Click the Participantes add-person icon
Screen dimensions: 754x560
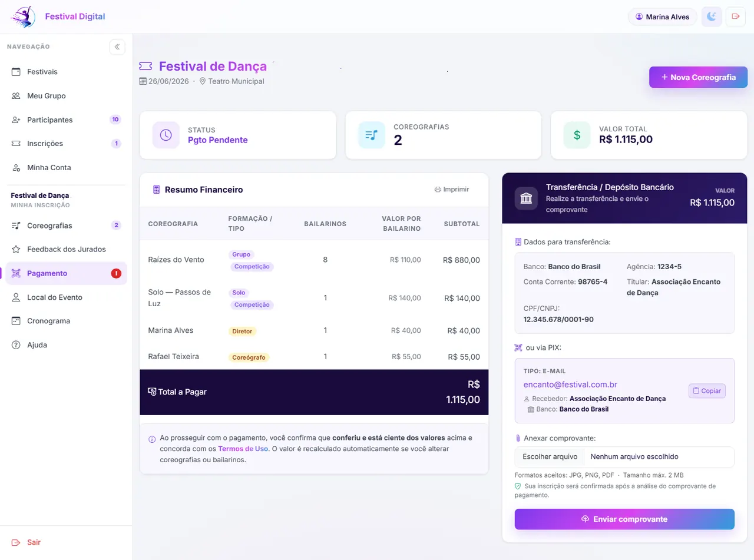(x=16, y=120)
